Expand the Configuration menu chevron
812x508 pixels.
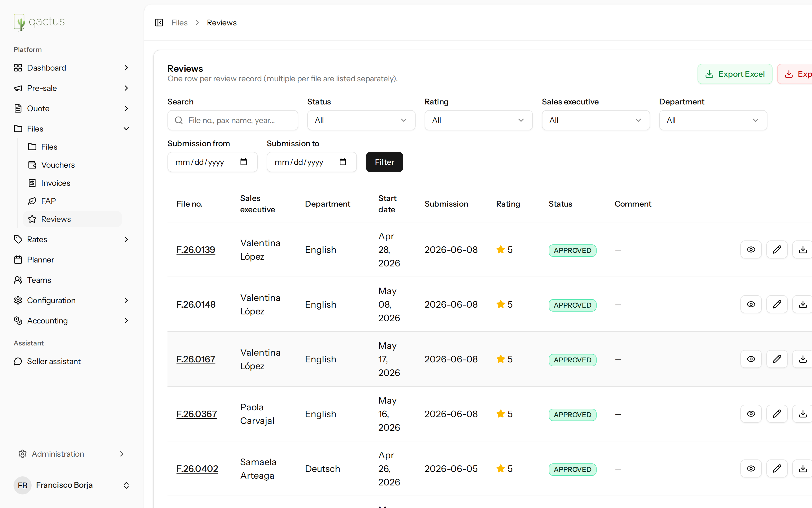click(126, 300)
